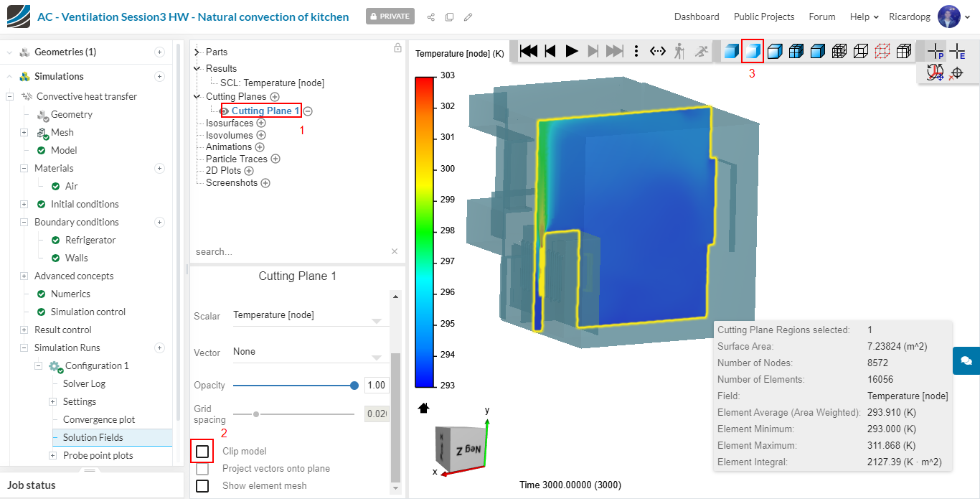Click the rotation center icon
The image size is (980, 499).
935,73
